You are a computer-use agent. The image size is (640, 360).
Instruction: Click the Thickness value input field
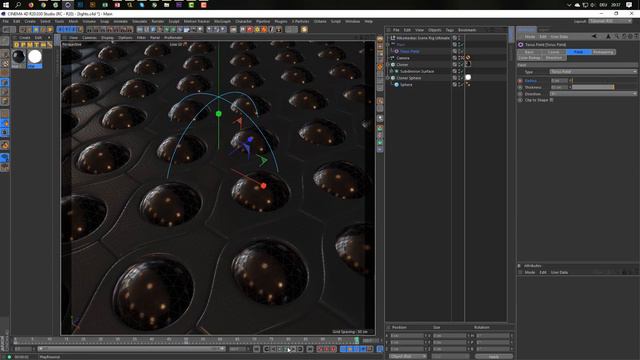tap(559, 87)
